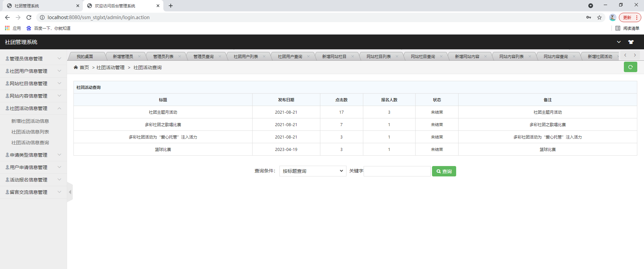
Task: Click the shirt theme icon in header
Action: pos(631,42)
